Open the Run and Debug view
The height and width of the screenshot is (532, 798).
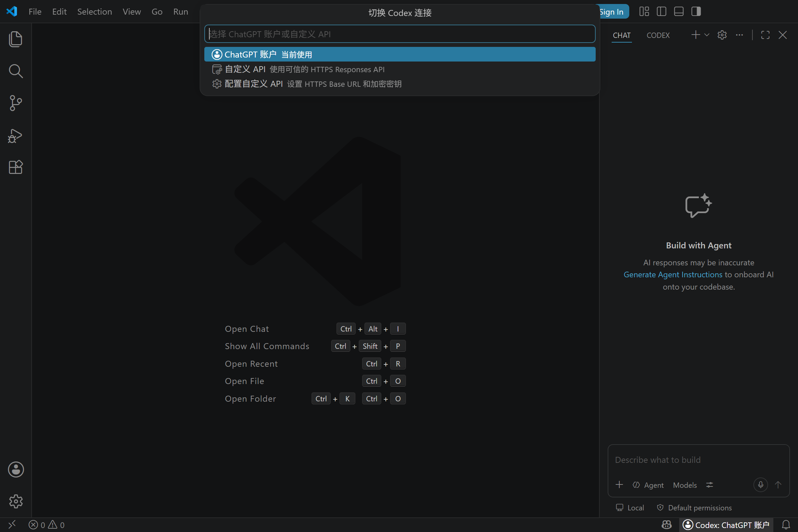(16, 136)
